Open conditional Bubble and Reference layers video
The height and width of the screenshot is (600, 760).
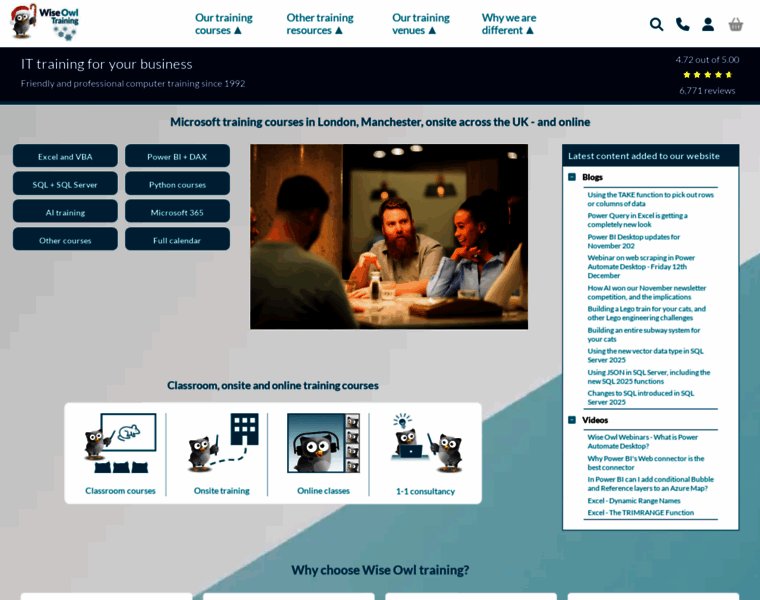(x=650, y=484)
